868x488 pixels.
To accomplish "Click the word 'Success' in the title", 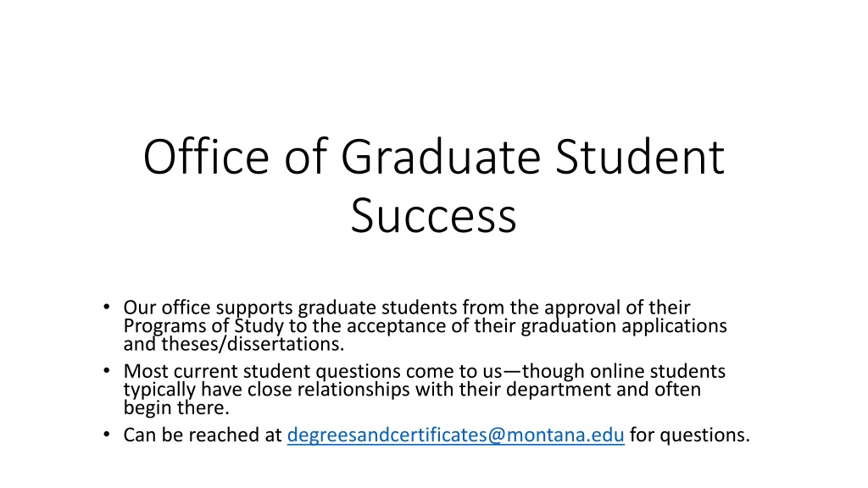I will coord(433,216).
